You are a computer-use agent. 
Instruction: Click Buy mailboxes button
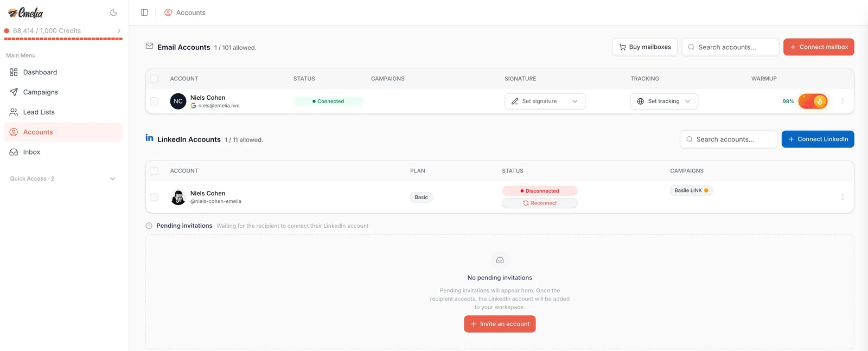(645, 47)
